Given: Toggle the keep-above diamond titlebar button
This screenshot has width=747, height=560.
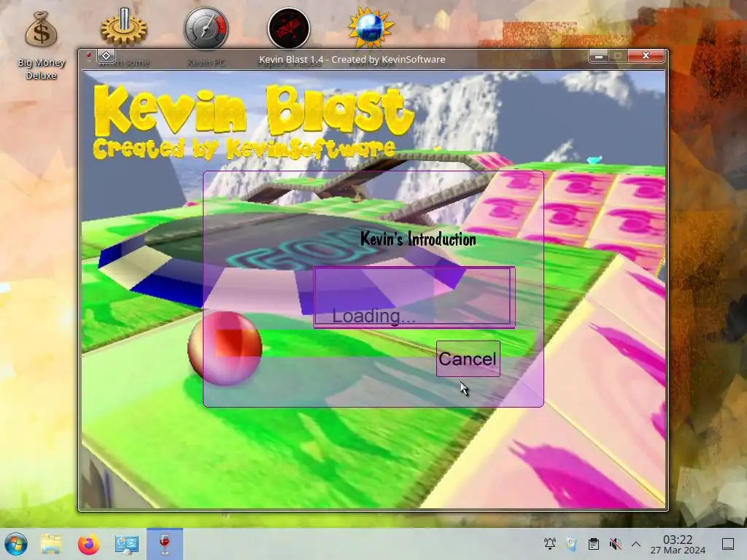Looking at the screenshot, I should [107, 56].
